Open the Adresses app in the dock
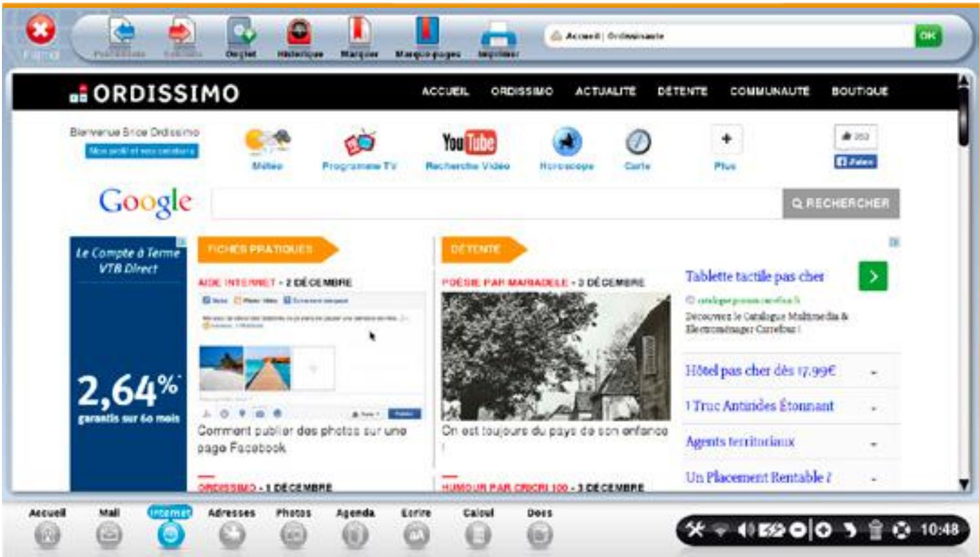The image size is (980, 557). 231,528
